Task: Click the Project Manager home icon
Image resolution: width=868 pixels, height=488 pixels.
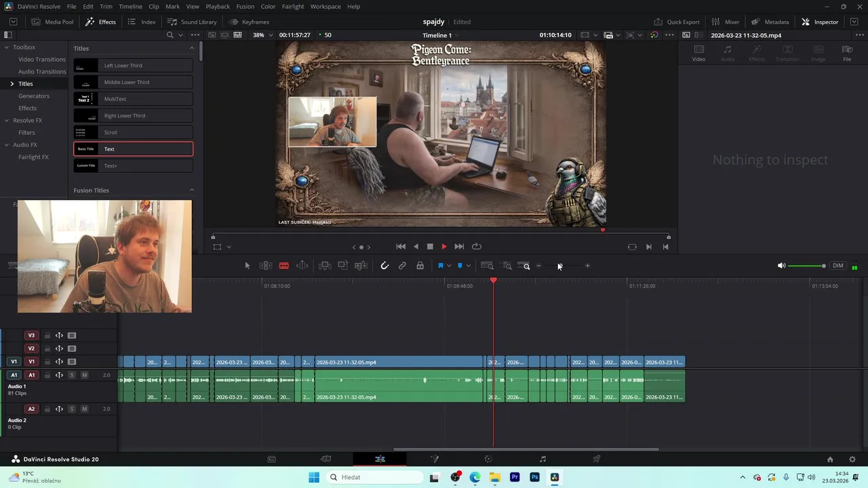Action: [830, 459]
